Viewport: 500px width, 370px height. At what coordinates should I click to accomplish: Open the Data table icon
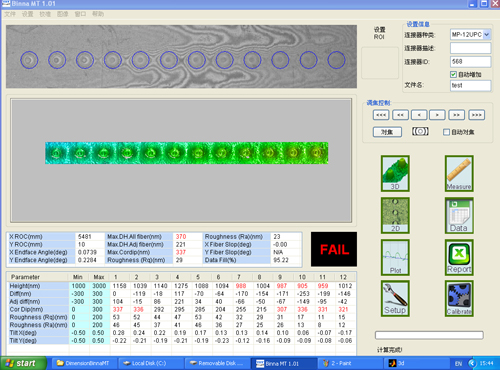[459, 215]
